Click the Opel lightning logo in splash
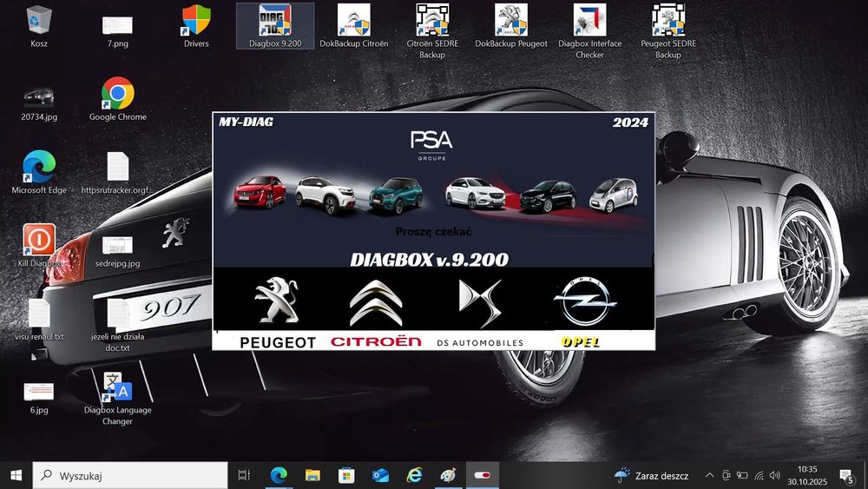 pyautogui.click(x=585, y=301)
